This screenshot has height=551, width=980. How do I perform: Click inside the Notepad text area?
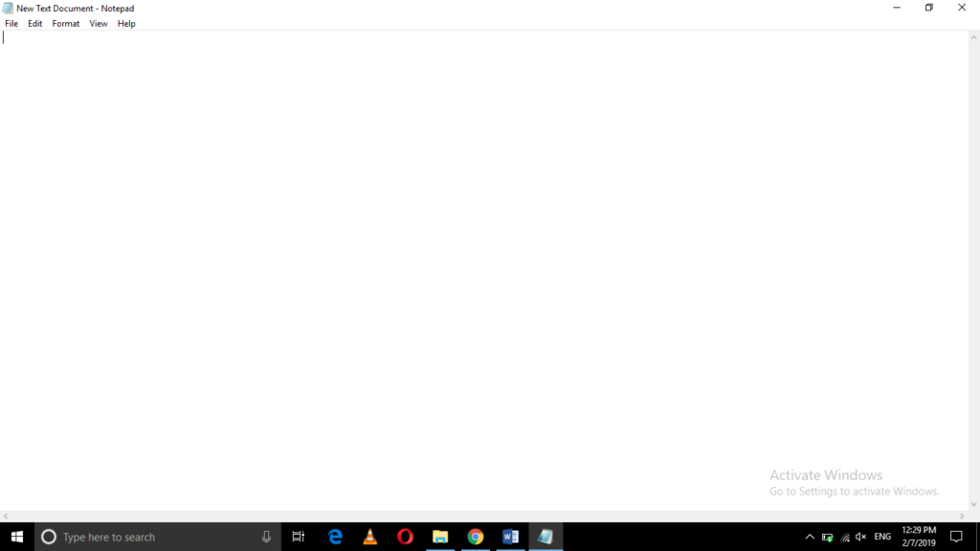pyautogui.click(x=484, y=271)
